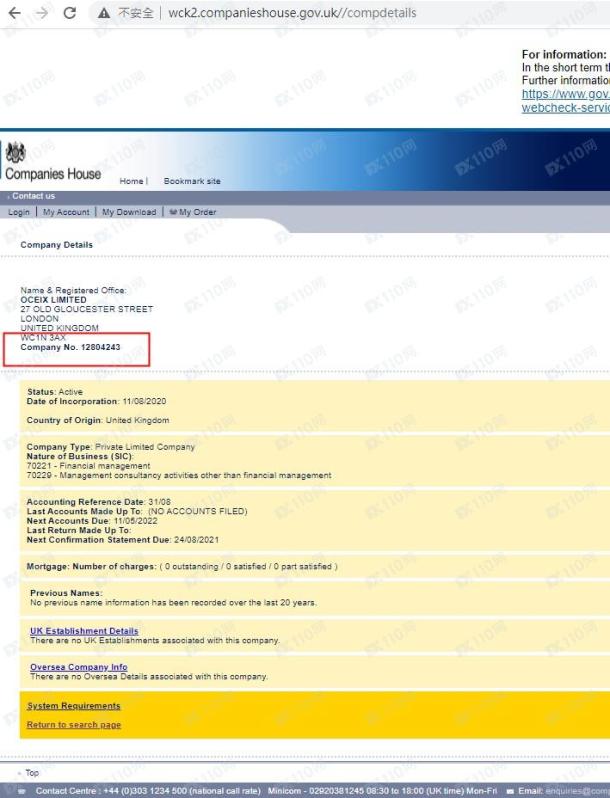Click the not-secure warning triangle icon
610x798 pixels.
(104, 13)
